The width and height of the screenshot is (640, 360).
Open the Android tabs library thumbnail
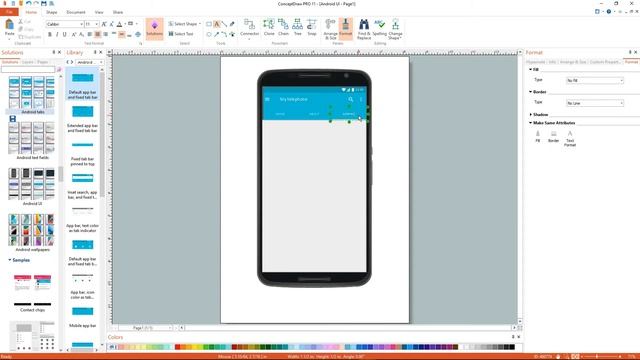(31, 95)
